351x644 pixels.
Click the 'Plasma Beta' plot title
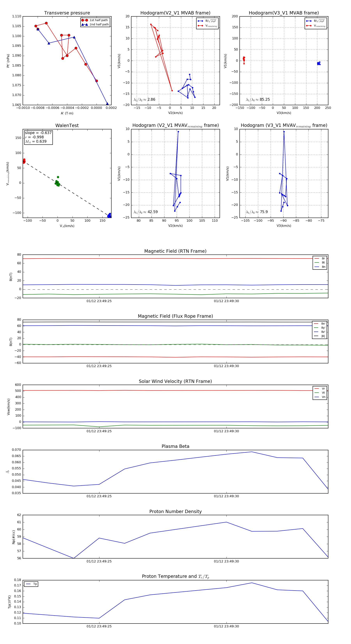175,446
